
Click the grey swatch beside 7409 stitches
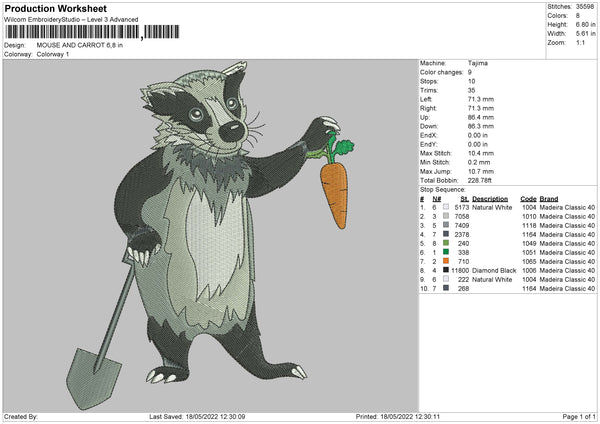(446, 225)
